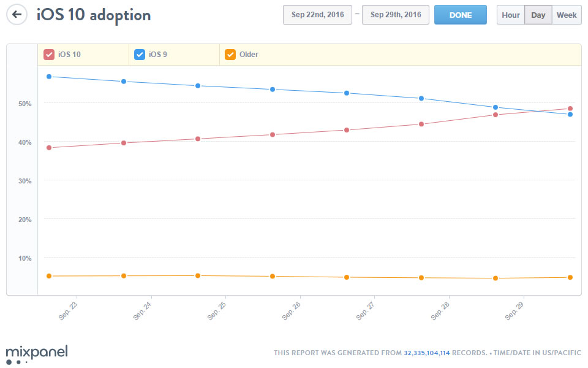Uncheck the iOS 9 series checkbox
The image size is (588, 368).
pyautogui.click(x=140, y=55)
